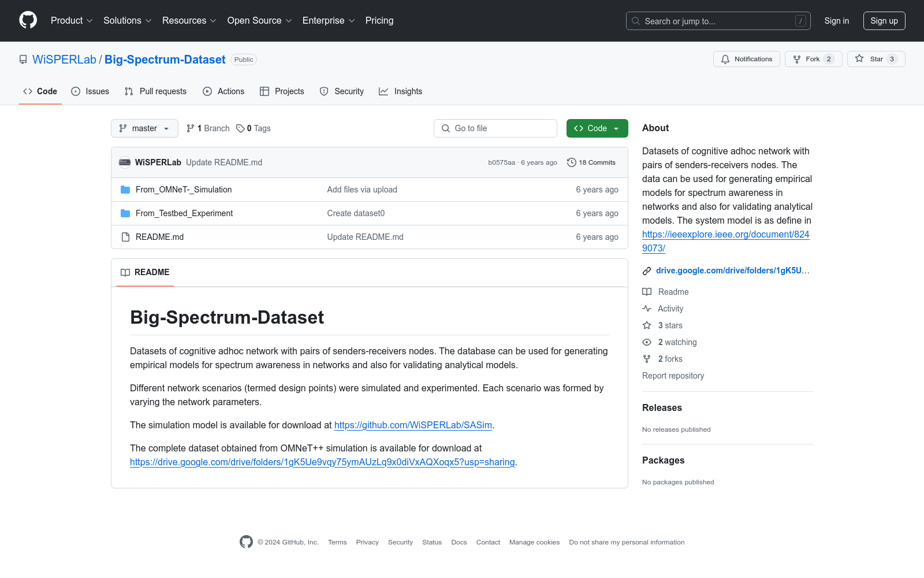Viewport: 924px width, 578px height.
Task: Click the star icon beside 3 stars
Action: (x=647, y=325)
